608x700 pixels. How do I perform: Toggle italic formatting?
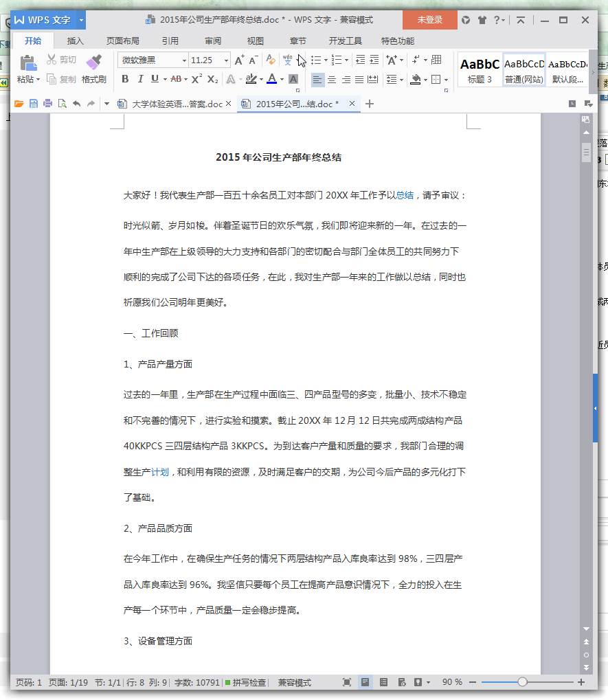click(140, 79)
